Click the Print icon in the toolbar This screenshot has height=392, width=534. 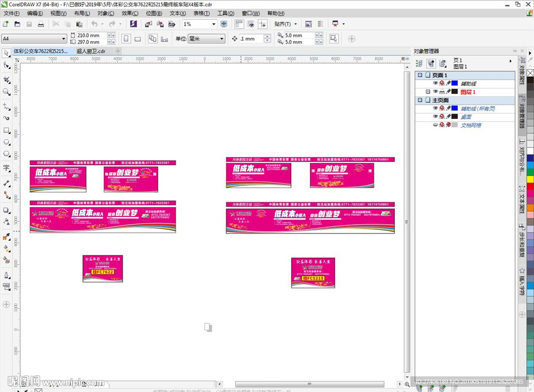[41, 24]
